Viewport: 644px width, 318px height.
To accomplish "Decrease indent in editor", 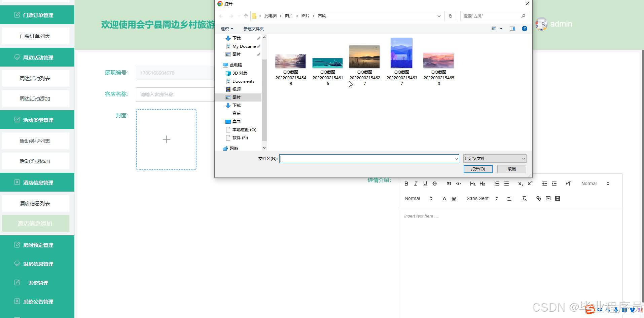I will [544, 184].
